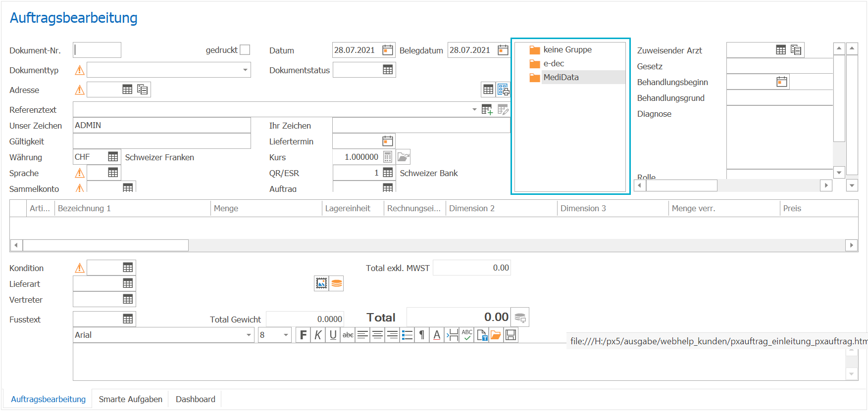
Task: Open the Dashboard tab
Action: coord(195,399)
